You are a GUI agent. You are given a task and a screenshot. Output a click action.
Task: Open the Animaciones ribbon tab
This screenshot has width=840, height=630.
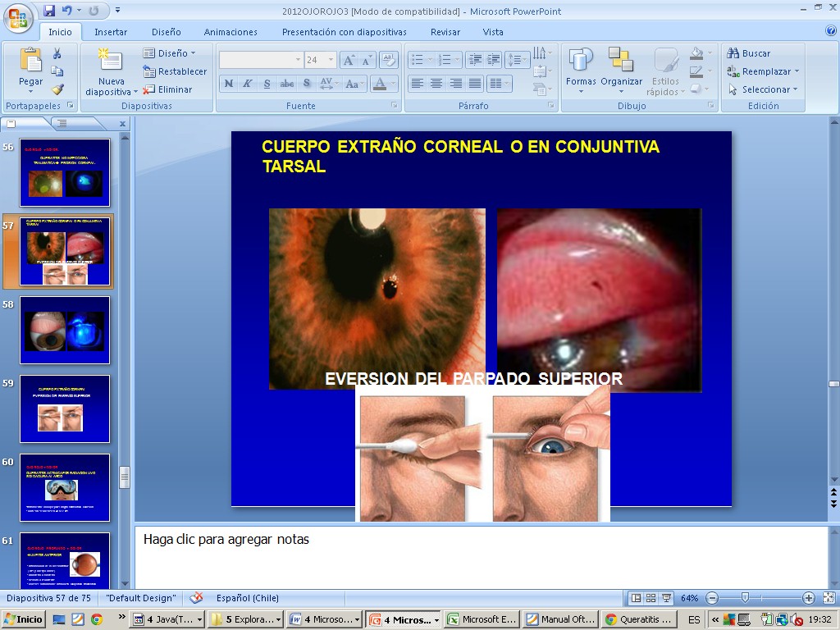point(231,32)
